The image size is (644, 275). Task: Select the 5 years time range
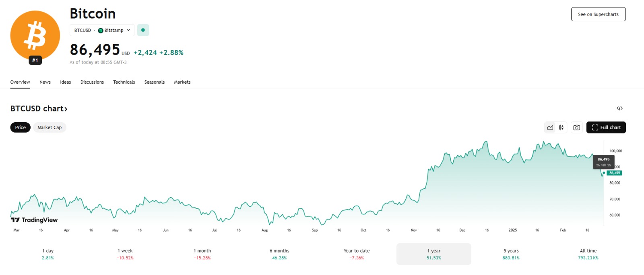pos(511,254)
